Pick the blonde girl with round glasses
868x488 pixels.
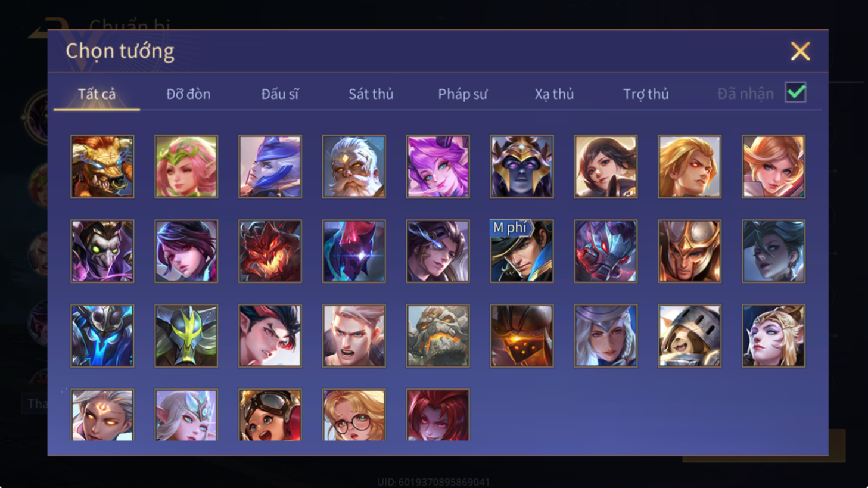[x=354, y=415]
